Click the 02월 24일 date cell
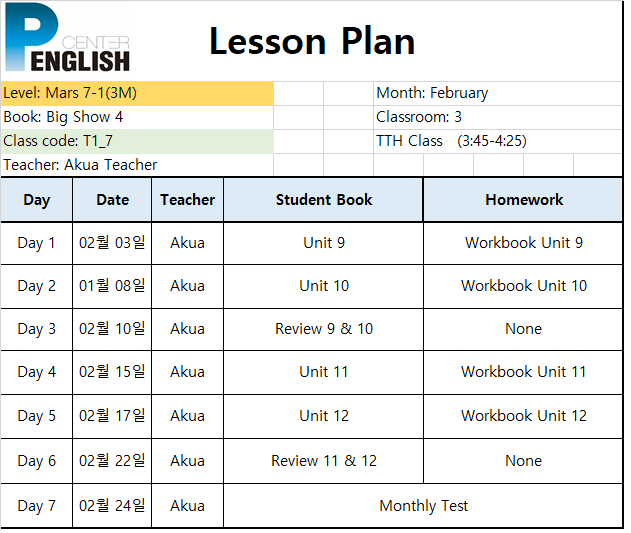631x533 pixels. 112,506
